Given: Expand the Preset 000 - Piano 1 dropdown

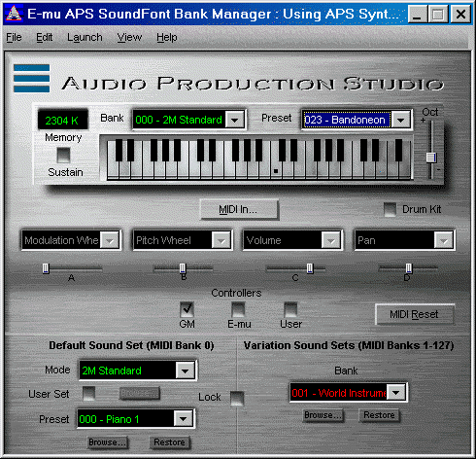Looking at the screenshot, I should coord(183,419).
